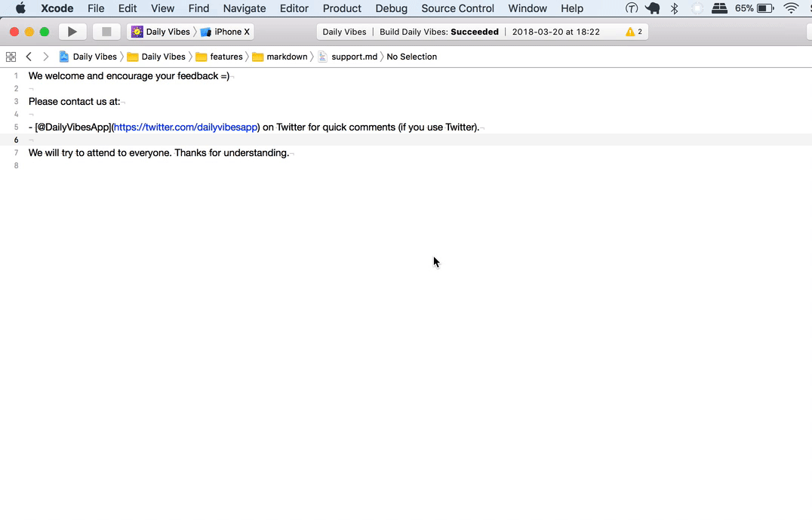Click the Daily Vibes project breadcrumb
Viewport: 812px width, 522px height.
tap(88, 57)
